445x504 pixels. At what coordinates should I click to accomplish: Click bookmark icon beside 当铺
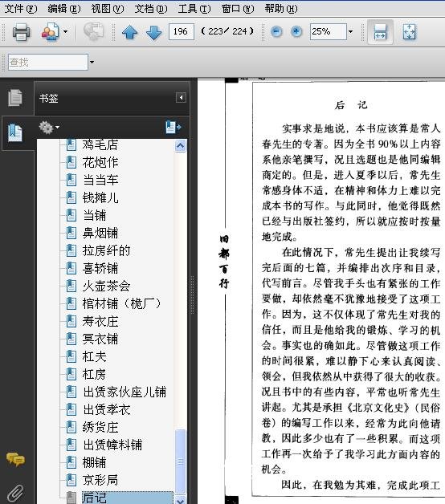(71, 215)
